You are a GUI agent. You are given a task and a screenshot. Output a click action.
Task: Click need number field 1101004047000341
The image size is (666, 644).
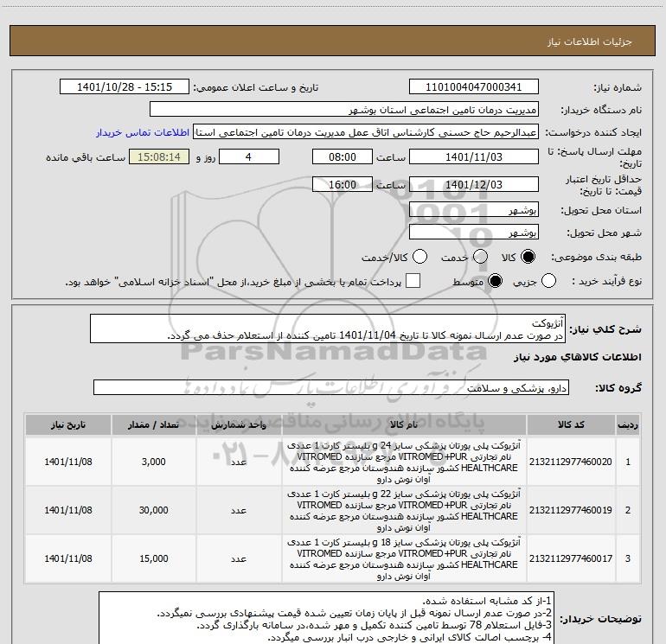point(474,86)
